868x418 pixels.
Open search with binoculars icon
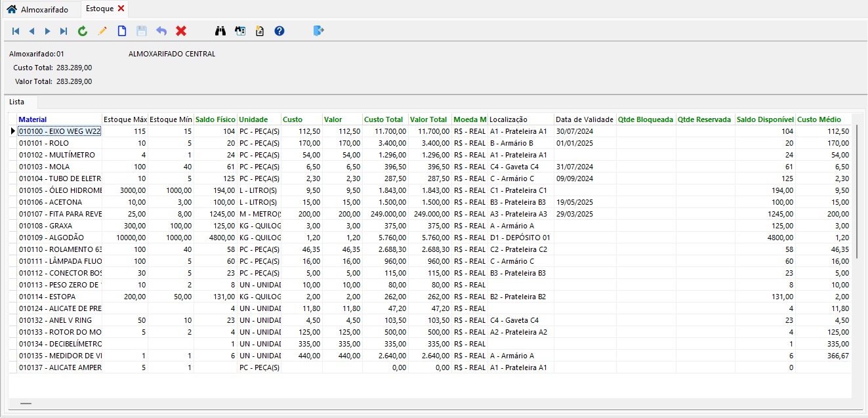[x=220, y=31]
